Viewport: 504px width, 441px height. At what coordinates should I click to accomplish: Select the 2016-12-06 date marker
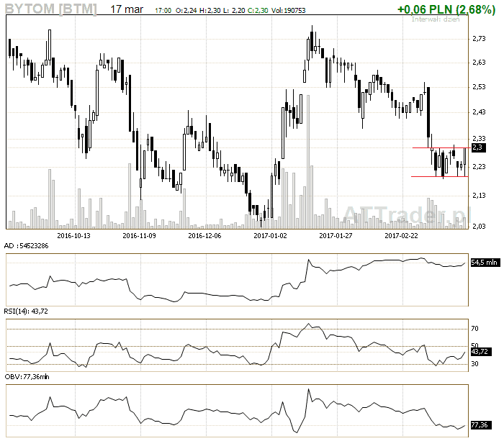coord(204,235)
